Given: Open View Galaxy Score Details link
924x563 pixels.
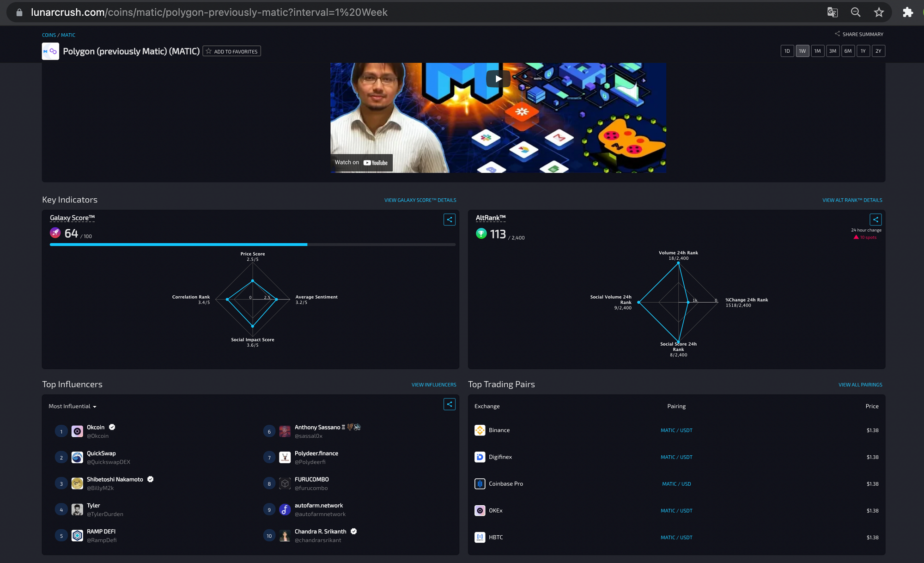Looking at the screenshot, I should pyautogui.click(x=420, y=200).
